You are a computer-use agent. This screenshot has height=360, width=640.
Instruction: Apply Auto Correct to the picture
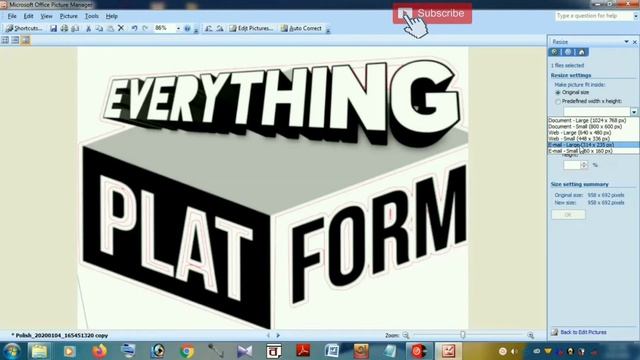301,28
